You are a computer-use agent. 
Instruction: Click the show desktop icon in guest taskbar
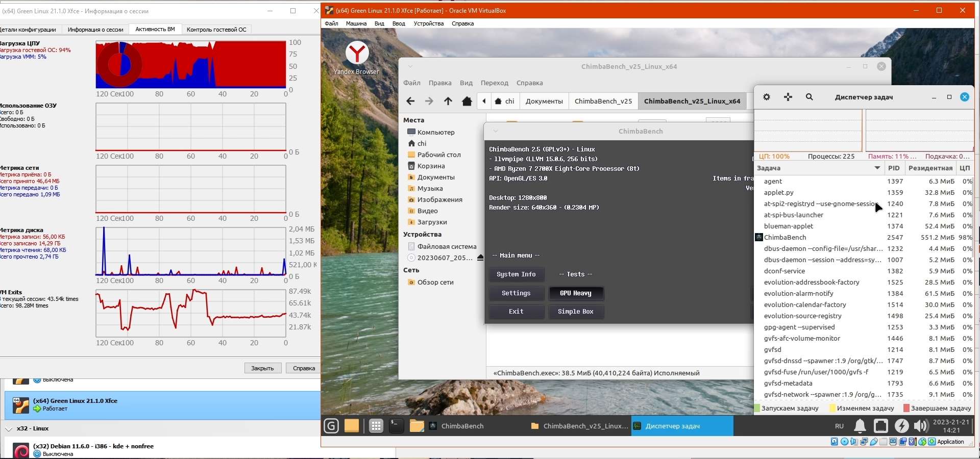[352, 426]
